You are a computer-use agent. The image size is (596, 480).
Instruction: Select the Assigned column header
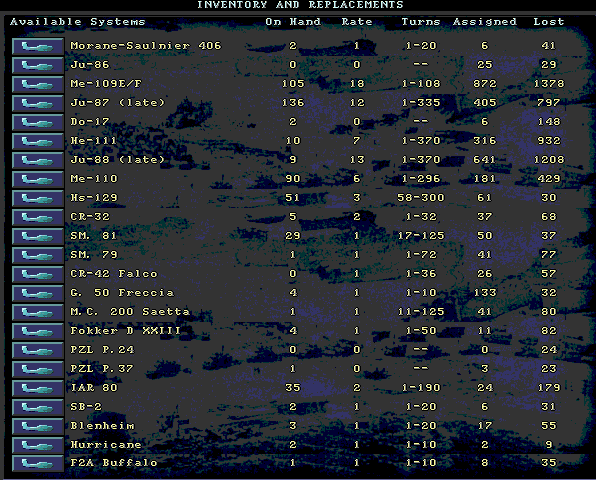485,22
